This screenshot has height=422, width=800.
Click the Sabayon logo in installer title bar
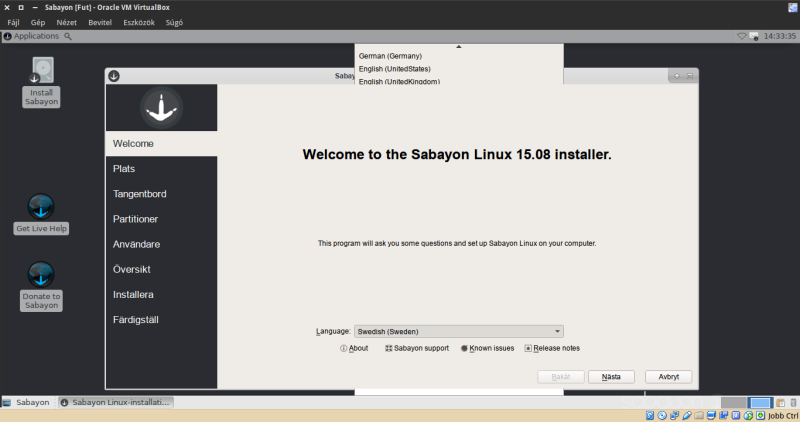(114, 76)
